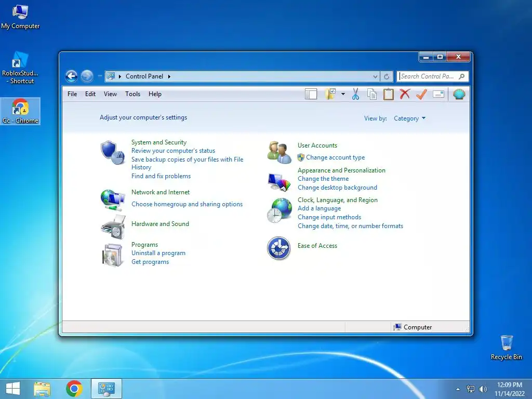532x399 pixels.
Task: Click the Paste clipboard toolbar icon
Action: [388, 94]
